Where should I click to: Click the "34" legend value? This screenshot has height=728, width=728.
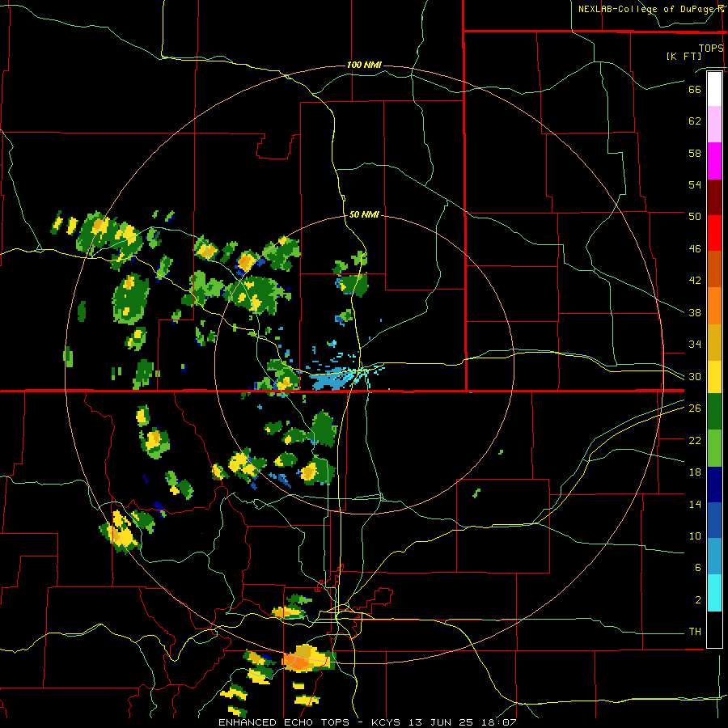tap(695, 345)
